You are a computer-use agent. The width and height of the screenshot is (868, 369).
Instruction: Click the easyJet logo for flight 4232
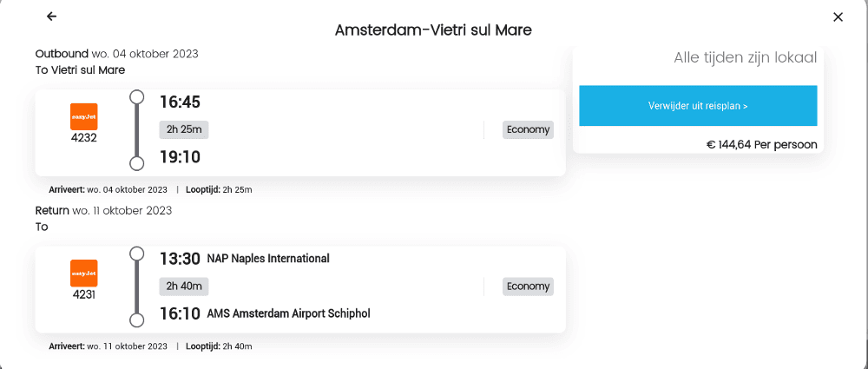84,116
